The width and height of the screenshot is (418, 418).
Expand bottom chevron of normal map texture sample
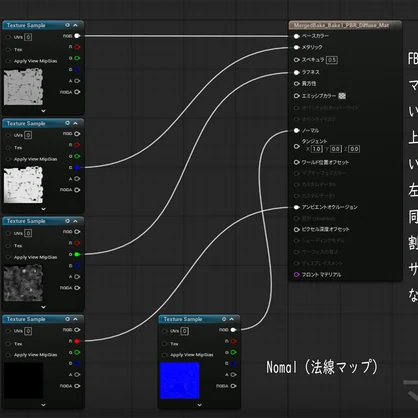tap(199, 405)
